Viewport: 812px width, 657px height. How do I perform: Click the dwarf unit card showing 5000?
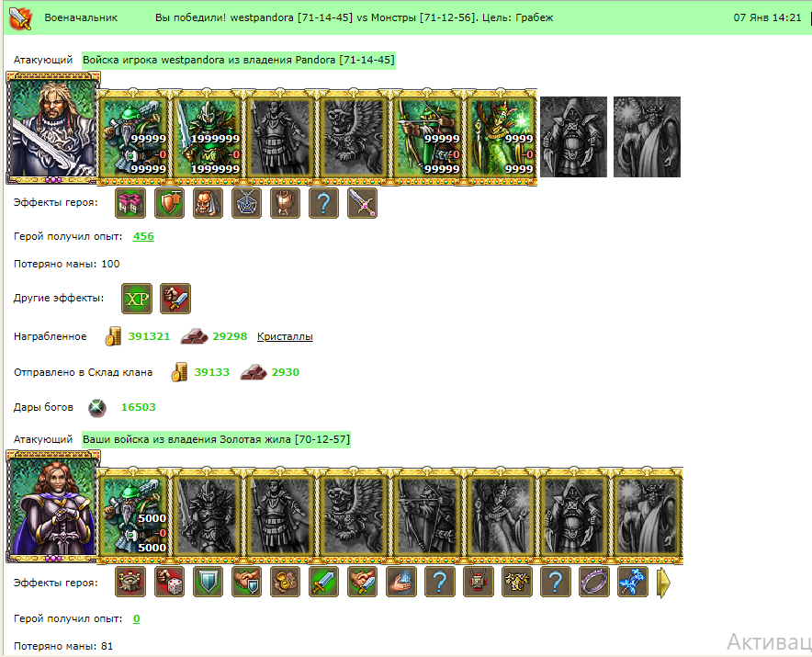click(x=132, y=515)
